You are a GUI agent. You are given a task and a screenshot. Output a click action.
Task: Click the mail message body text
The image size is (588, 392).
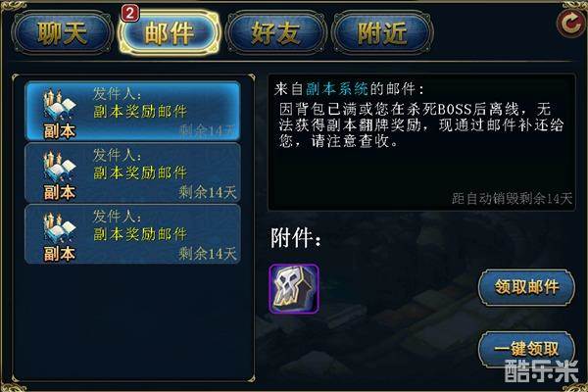pyautogui.click(x=420, y=124)
